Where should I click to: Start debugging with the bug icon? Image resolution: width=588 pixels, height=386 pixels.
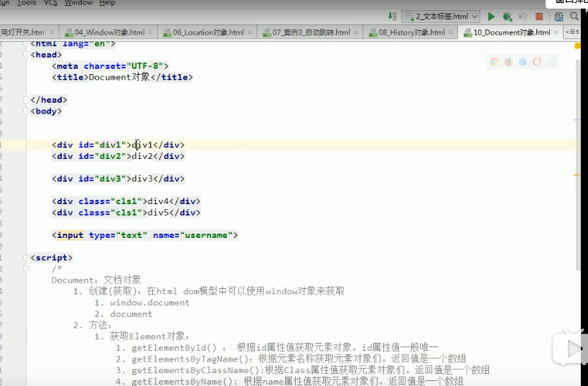pos(507,17)
